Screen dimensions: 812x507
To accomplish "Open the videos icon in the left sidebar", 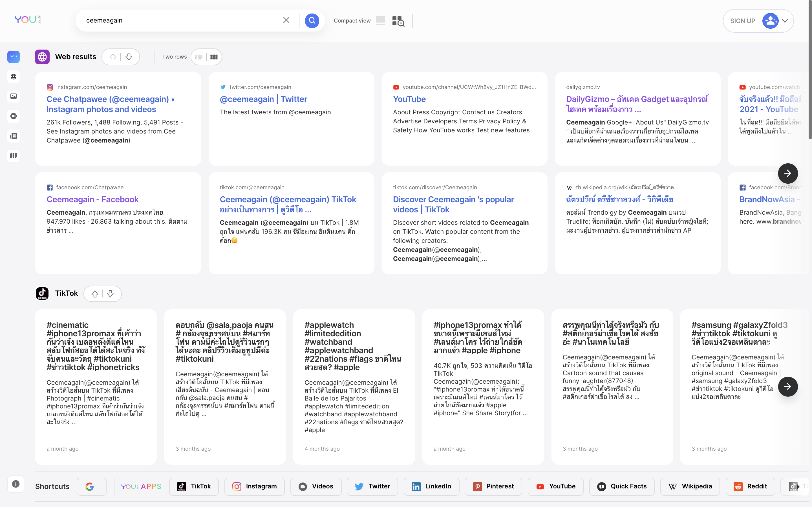I will click(x=14, y=116).
